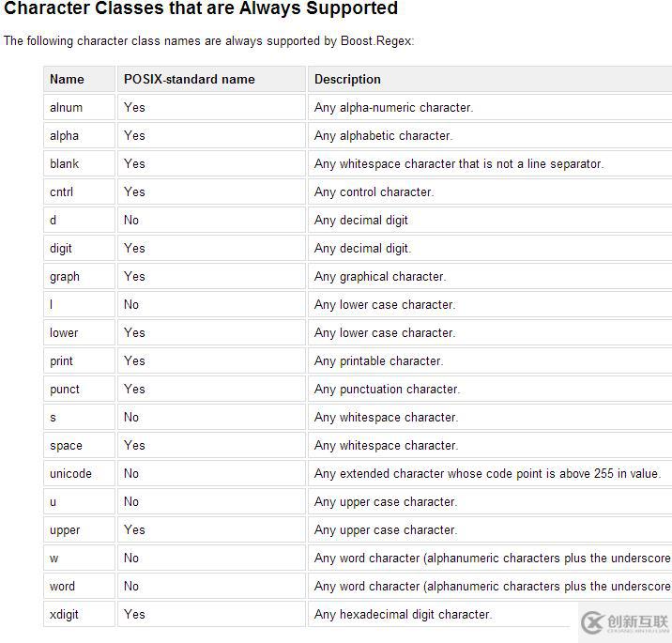Click the watermark logo icon

(x=592, y=622)
